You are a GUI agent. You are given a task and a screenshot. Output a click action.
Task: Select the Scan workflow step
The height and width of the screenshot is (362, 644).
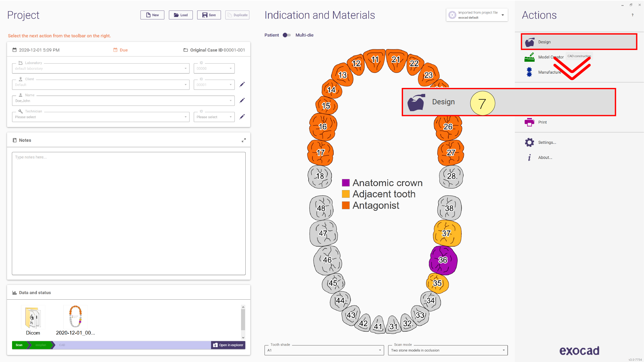pos(19,345)
